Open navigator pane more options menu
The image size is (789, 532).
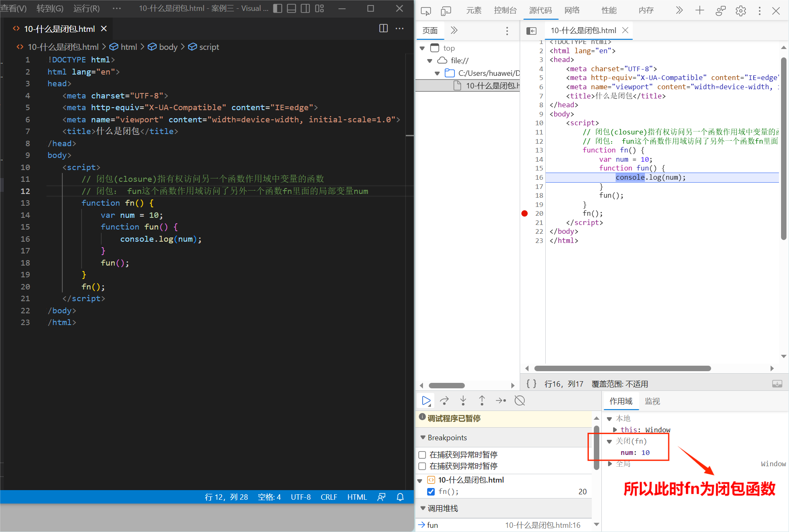coord(507,31)
